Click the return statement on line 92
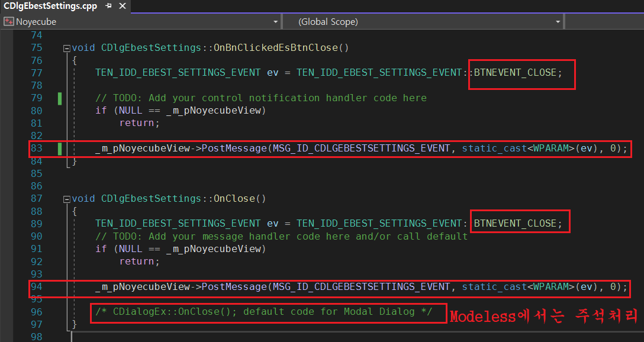The width and height of the screenshot is (644, 342). click(139, 261)
